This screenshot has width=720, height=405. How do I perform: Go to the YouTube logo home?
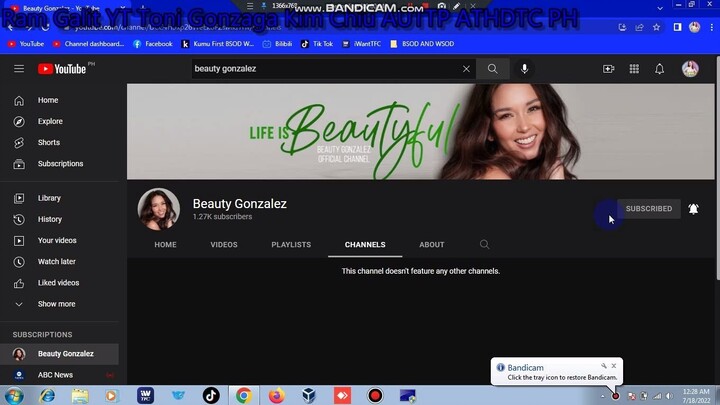click(62, 69)
